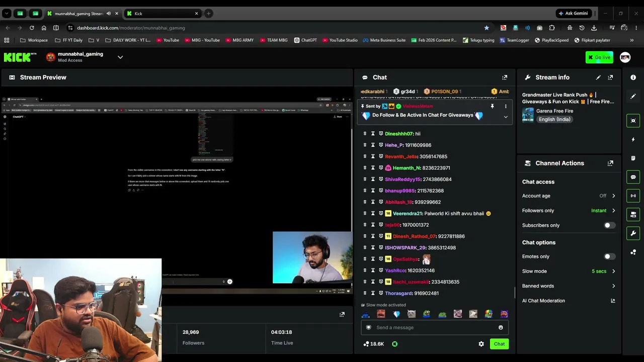Bookmark this page with star icon
644x362 pixels.
click(x=487, y=28)
